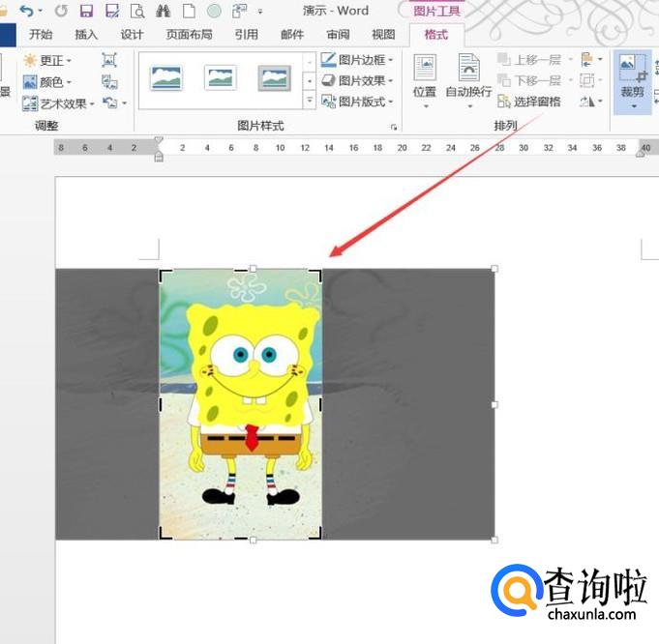Screen dimensions: 659x644
Task: Click the Picture Layout (图片版式) button
Action: pyautogui.click(x=357, y=102)
